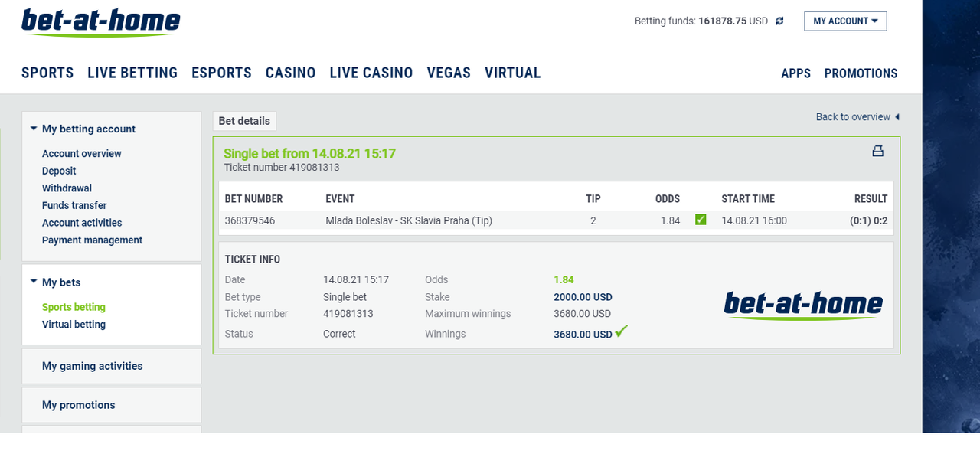
Task: Open PROMOTIONS in top navigation
Action: (861, 73)
